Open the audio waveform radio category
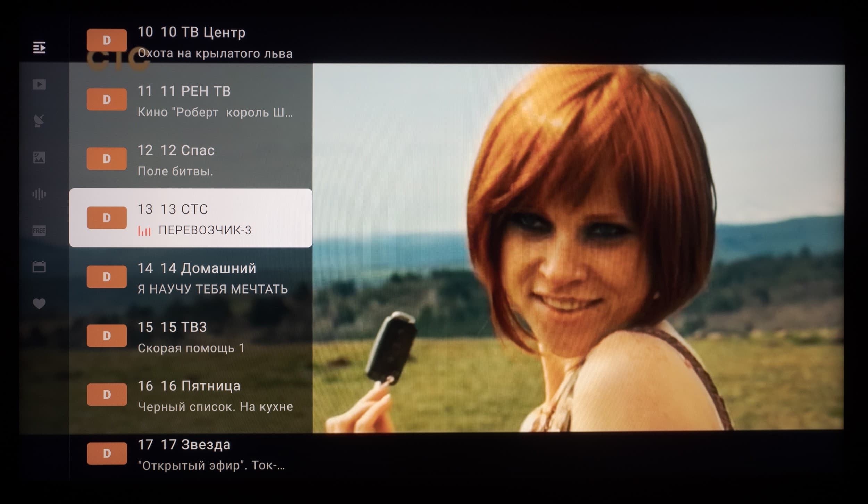The height and width of the screenshot is (504, 868). pyautogui.click(x=39, y=194)
